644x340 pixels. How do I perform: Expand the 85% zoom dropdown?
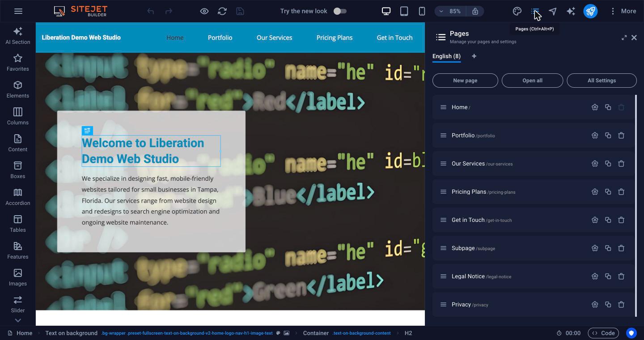[450, 11]
